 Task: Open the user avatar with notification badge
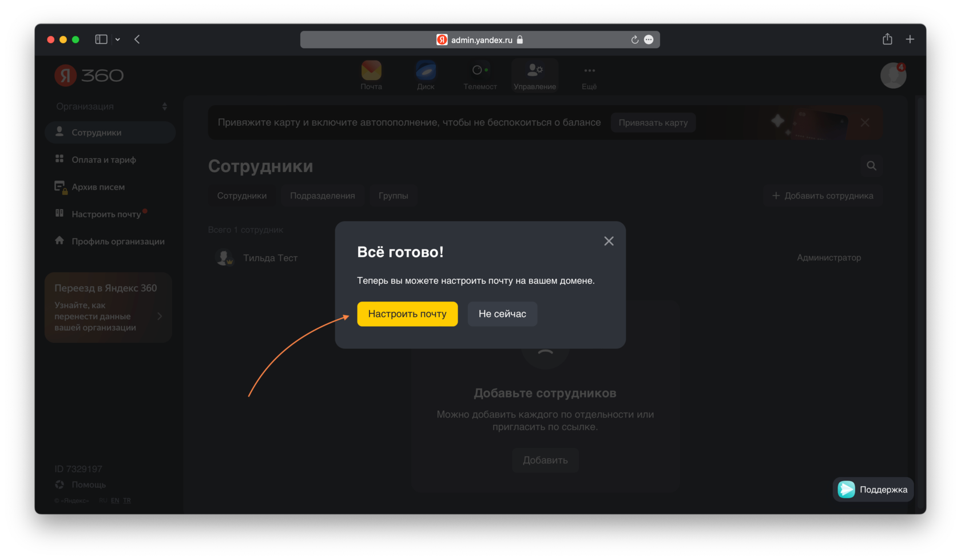coord(893,75)
